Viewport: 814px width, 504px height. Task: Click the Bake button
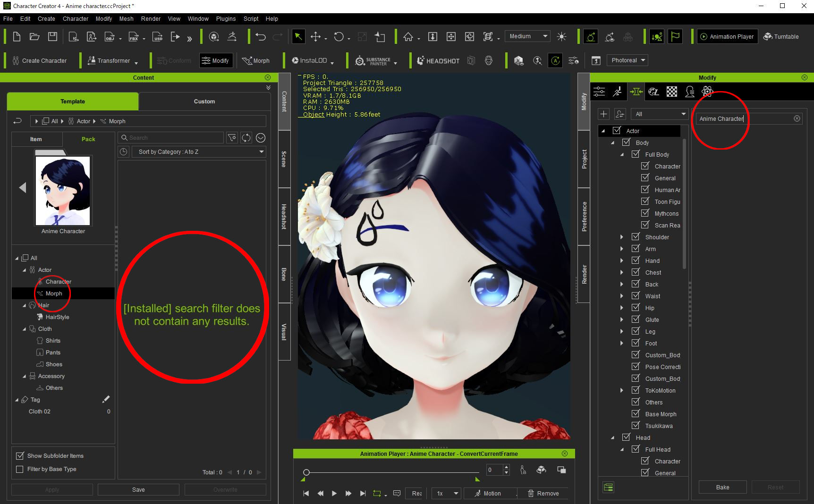click(722, 487)
